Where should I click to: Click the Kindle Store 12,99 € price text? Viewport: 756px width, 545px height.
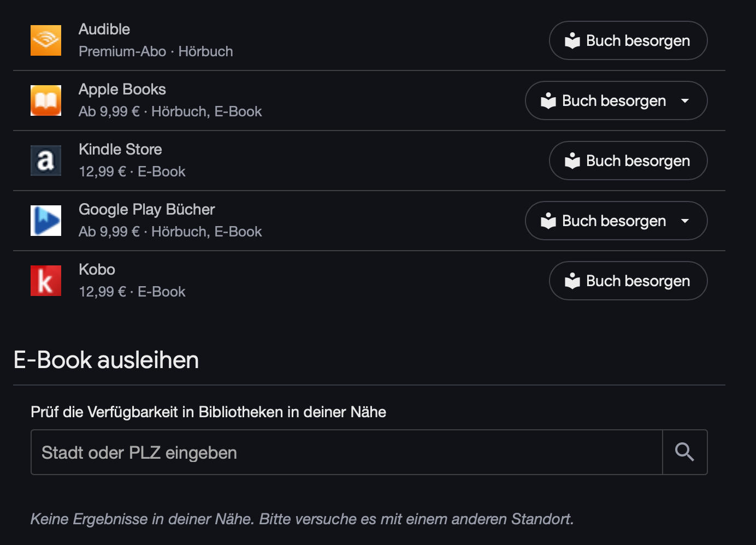tap(102, 172)
